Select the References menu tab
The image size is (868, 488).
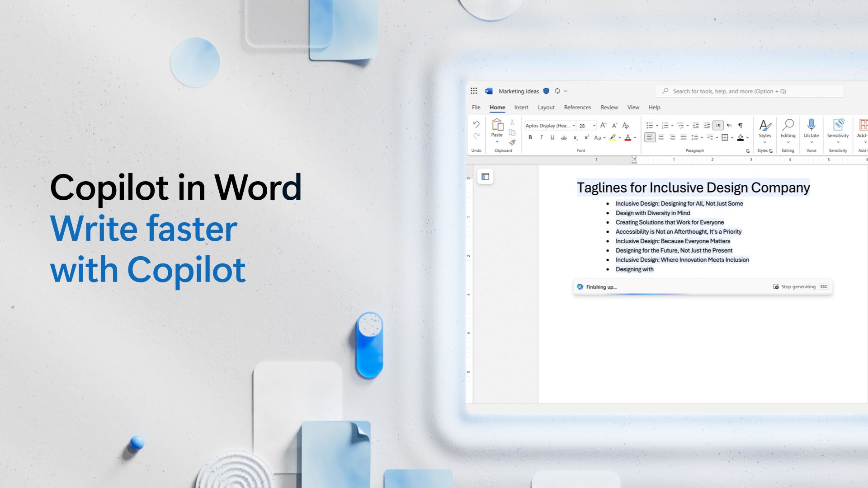click(577, 107)
